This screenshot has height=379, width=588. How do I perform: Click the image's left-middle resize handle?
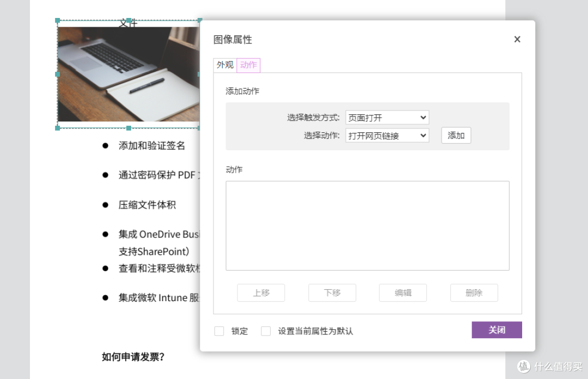click(x=57, y=74)
